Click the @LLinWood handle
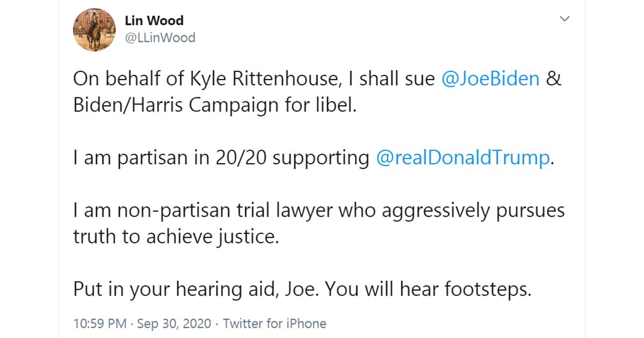Screen dimensions: 644x338 tap(159, 38)
